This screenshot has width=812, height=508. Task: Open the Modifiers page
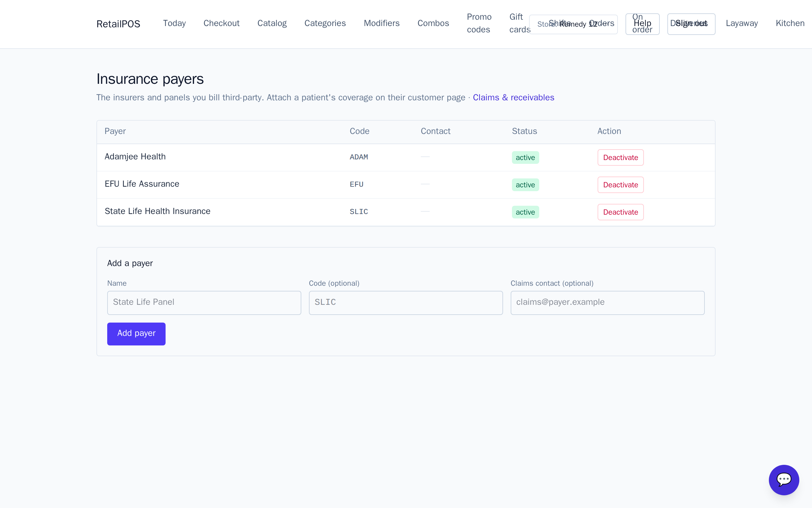click(382, 23)
